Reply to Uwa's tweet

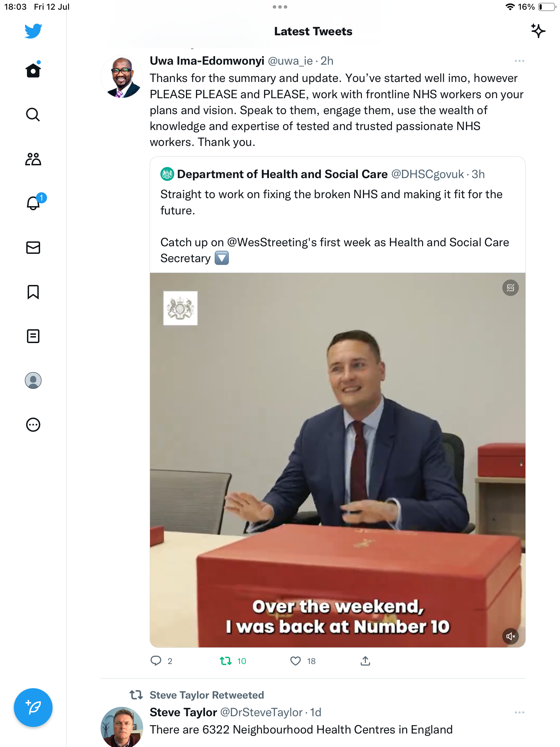click(156, 661)
